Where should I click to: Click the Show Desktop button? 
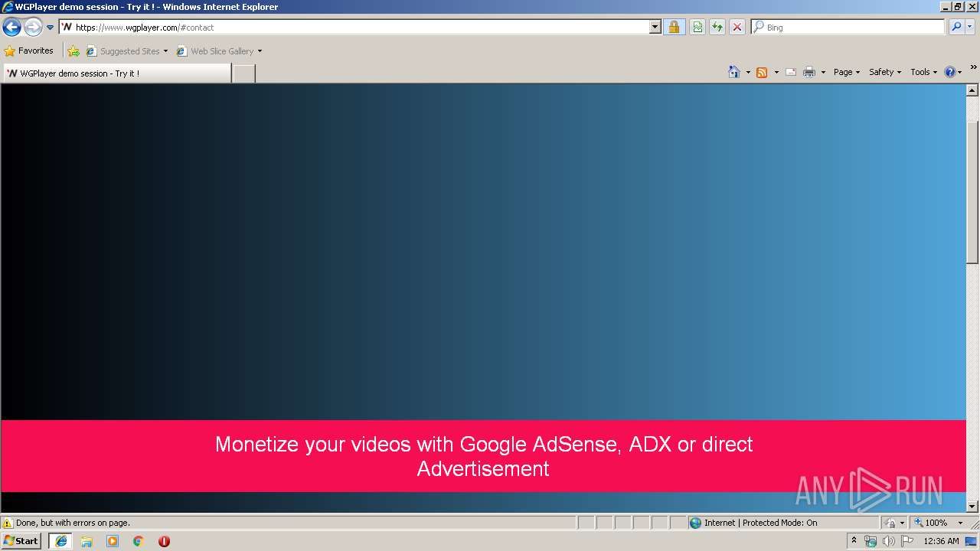[x=972, y=541]
